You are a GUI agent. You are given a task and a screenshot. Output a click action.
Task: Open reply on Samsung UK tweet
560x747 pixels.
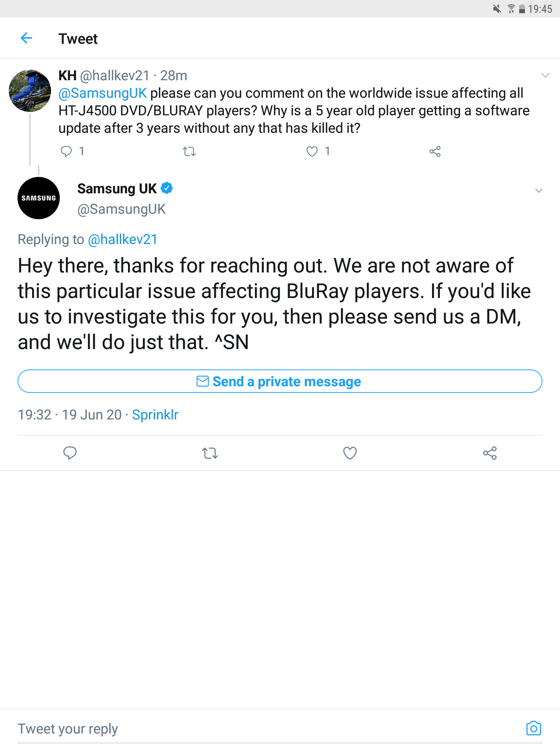(70, 453)
